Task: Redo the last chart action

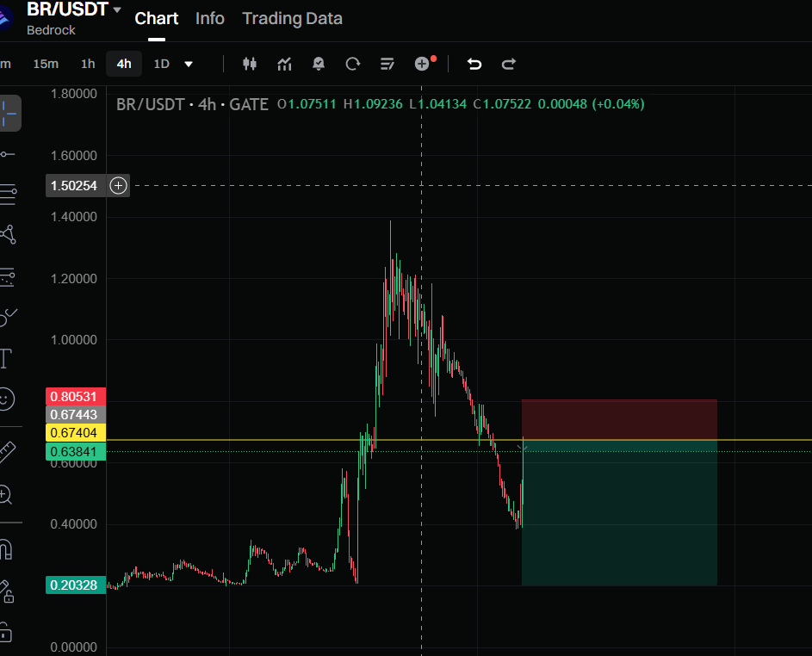Action: tap(509, 64)
